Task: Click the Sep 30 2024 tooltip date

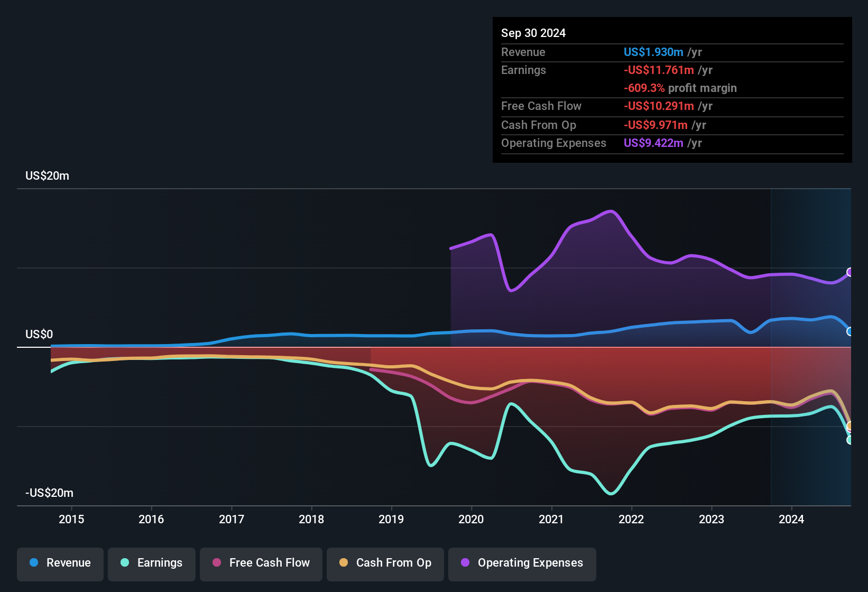Action: click(x=533, y=33)
